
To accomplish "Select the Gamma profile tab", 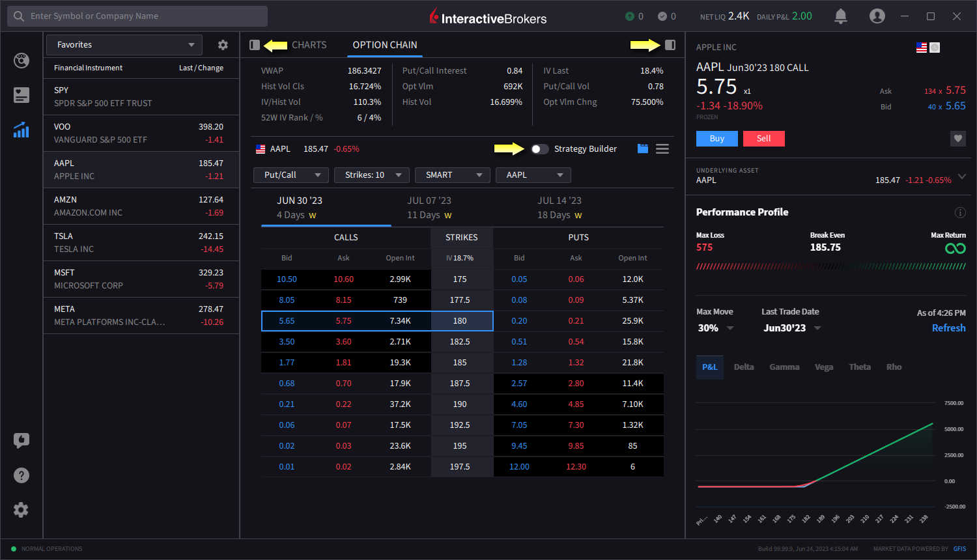I will point(784,367).
